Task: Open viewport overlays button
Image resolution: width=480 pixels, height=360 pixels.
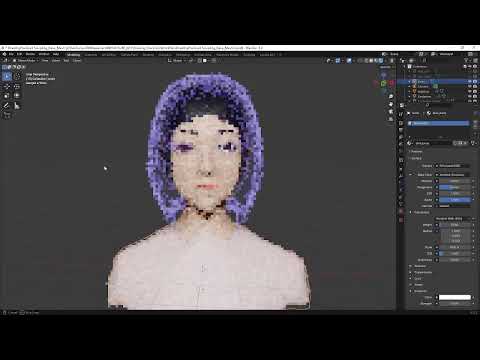Action: [349, 60]
